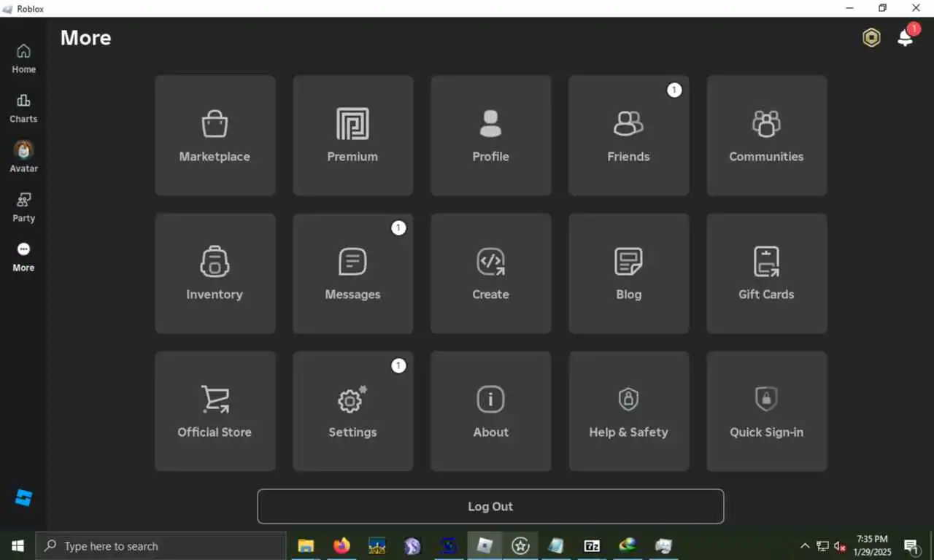
Task: Open the Windows Action Center
Action: click(911, 545)
